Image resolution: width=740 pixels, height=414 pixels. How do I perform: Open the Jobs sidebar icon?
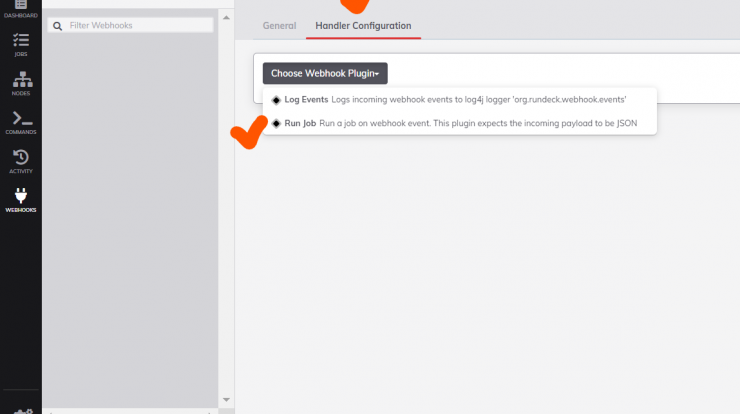tap(21, 45)
